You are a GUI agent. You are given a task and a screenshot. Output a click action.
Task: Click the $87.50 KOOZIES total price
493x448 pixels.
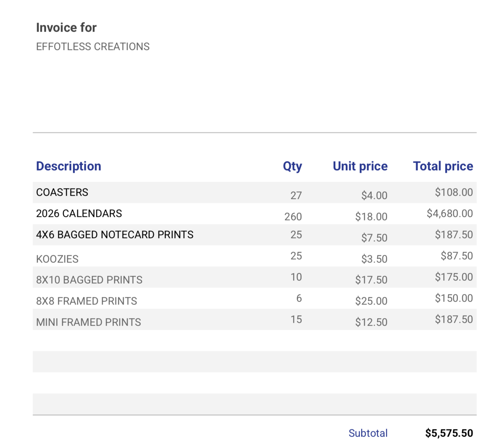click(457, 256)
